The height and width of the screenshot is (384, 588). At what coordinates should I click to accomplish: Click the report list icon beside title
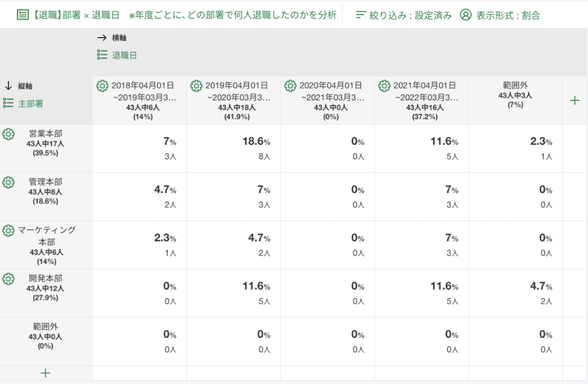pos(23,15)
